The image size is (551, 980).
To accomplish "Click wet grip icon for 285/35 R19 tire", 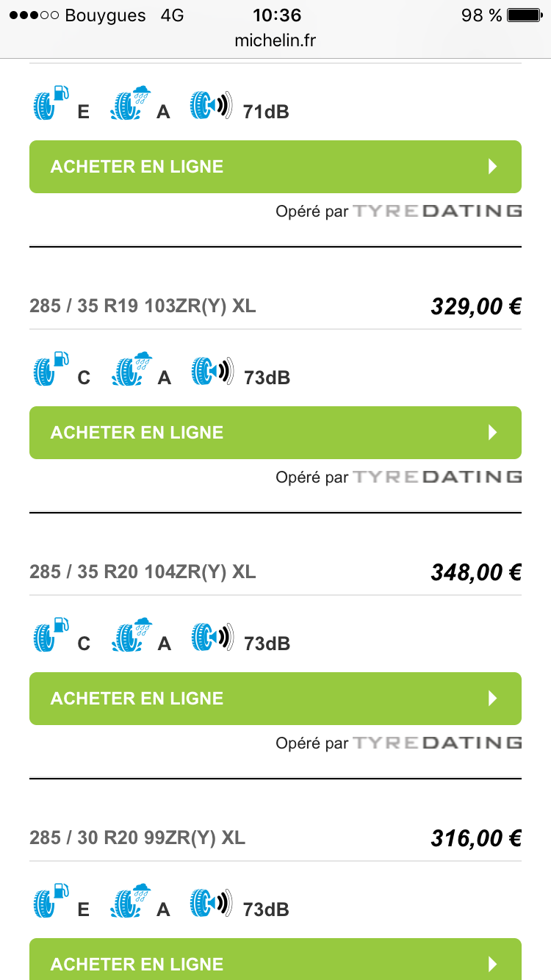I will coord(132,370).
